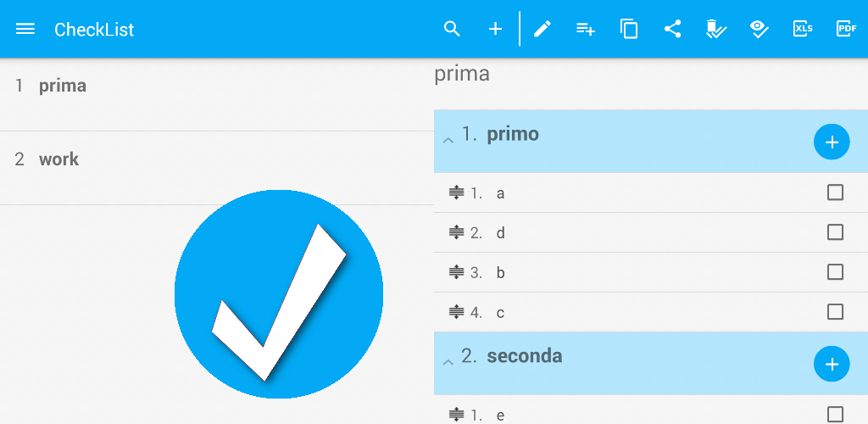Tick the checkbox for item d

[x=835, y=232]
